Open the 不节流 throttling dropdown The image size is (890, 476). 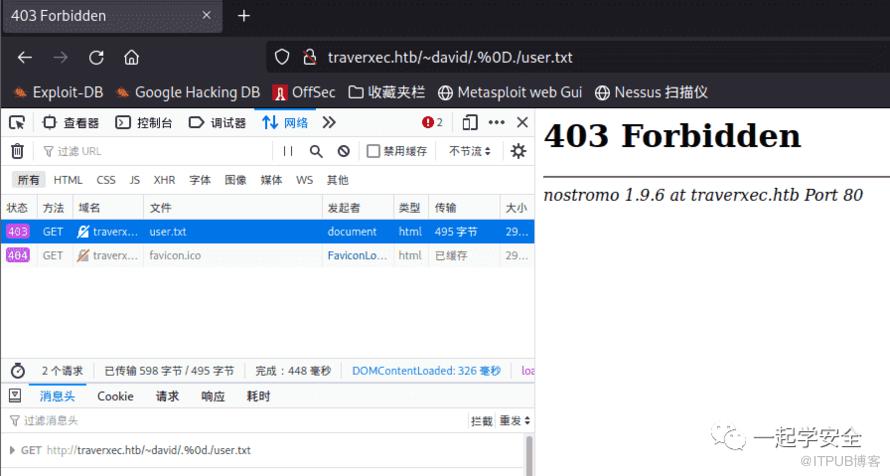(470, 151)
